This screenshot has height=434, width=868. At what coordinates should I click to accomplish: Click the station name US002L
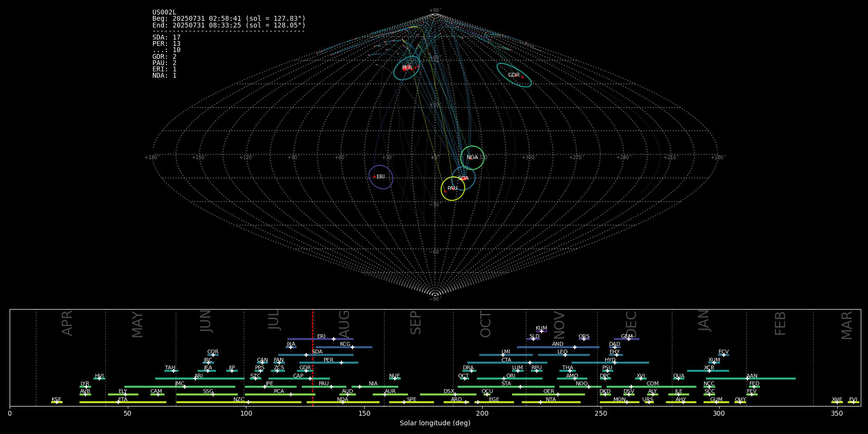(164, 12)
